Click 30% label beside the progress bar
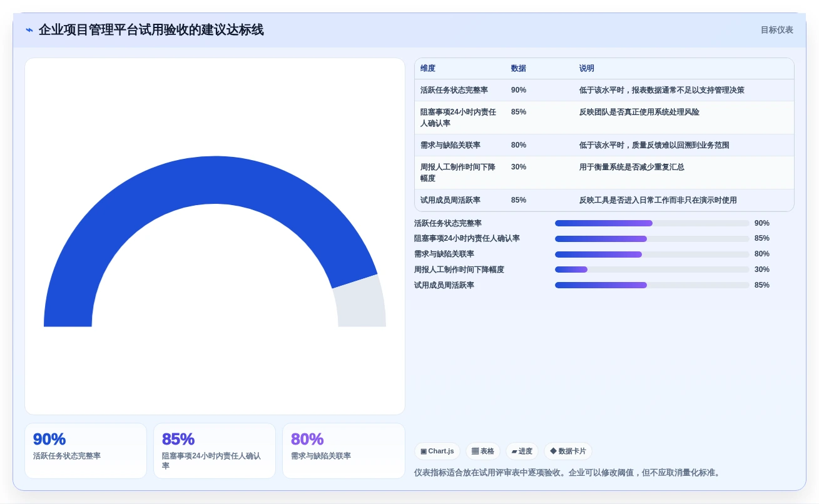 coord(762,270)
